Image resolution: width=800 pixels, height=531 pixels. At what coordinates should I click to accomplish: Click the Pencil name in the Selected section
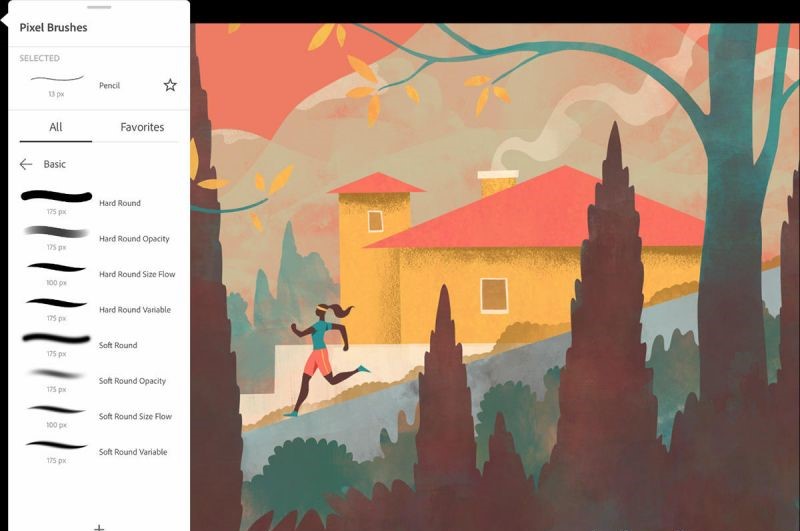(110, 86)
